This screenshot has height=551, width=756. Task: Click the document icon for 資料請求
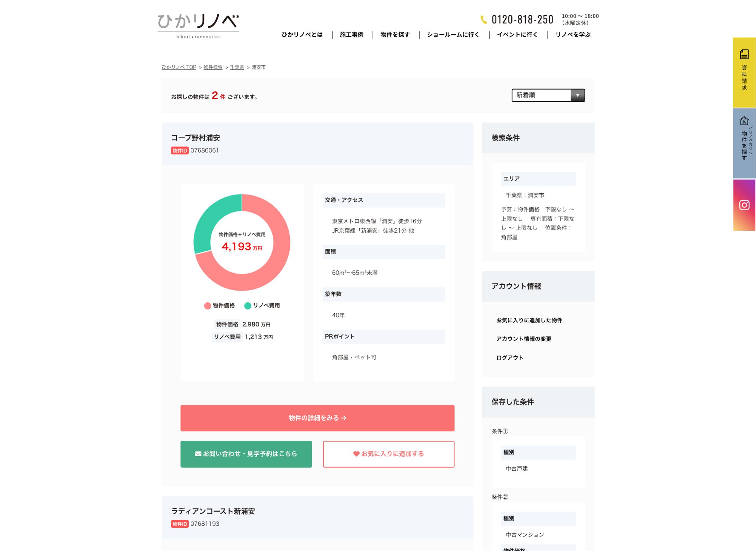(744, 54)
